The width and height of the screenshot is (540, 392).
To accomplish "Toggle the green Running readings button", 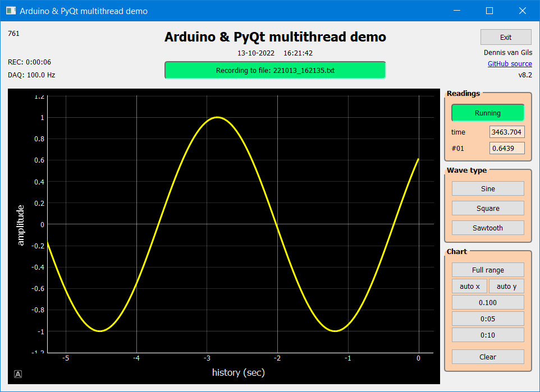I will click(x=488, y=113).
